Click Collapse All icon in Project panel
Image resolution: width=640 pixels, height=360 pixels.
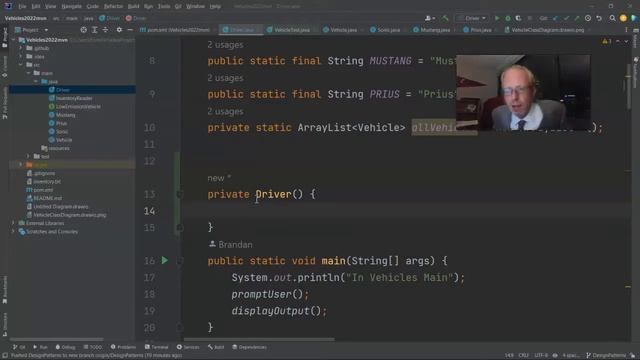(x=105, y=30)
